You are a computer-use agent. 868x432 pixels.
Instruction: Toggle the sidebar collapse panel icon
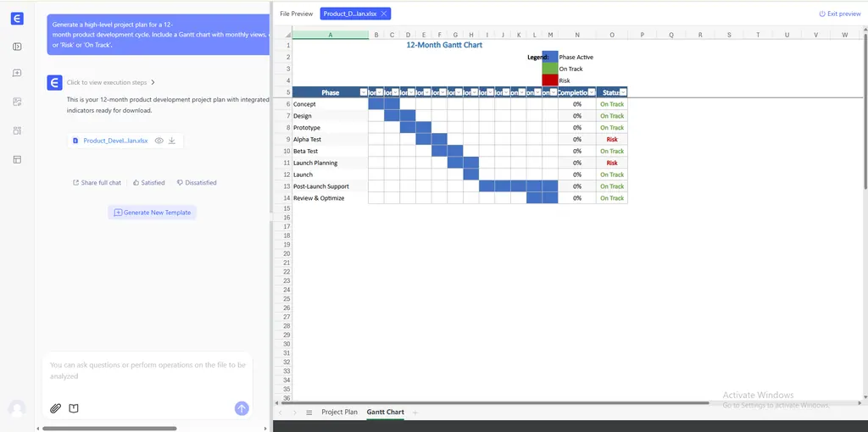pos(17,47)
